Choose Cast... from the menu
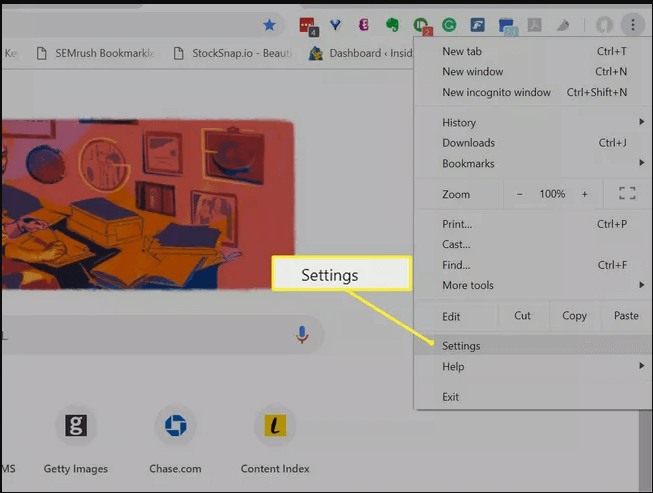This screenshot has height=493, width=653. click(534, 244)
